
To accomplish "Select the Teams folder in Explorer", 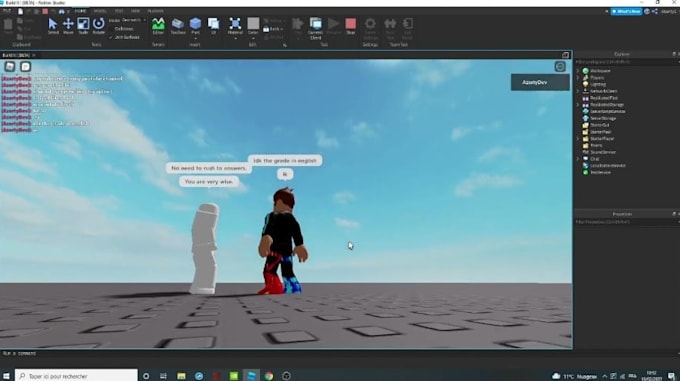I will pos(596,145).
